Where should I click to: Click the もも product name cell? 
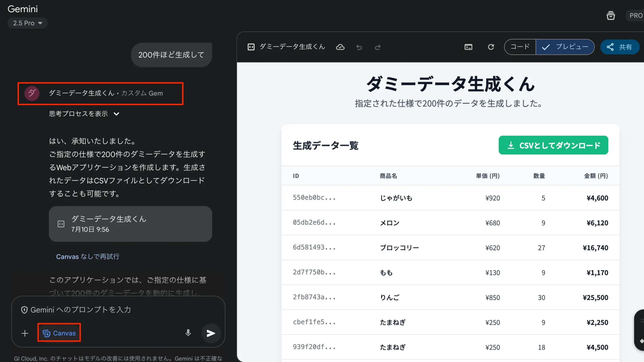click(386, 273)
